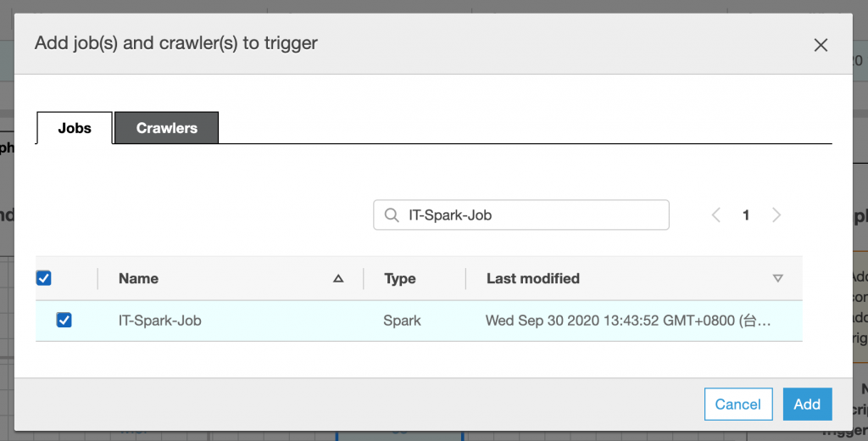Uncheck the IT-Spark-Job row checkbox
The width and height of the screenshot is (868, 441).
click(x=64, y=321)
